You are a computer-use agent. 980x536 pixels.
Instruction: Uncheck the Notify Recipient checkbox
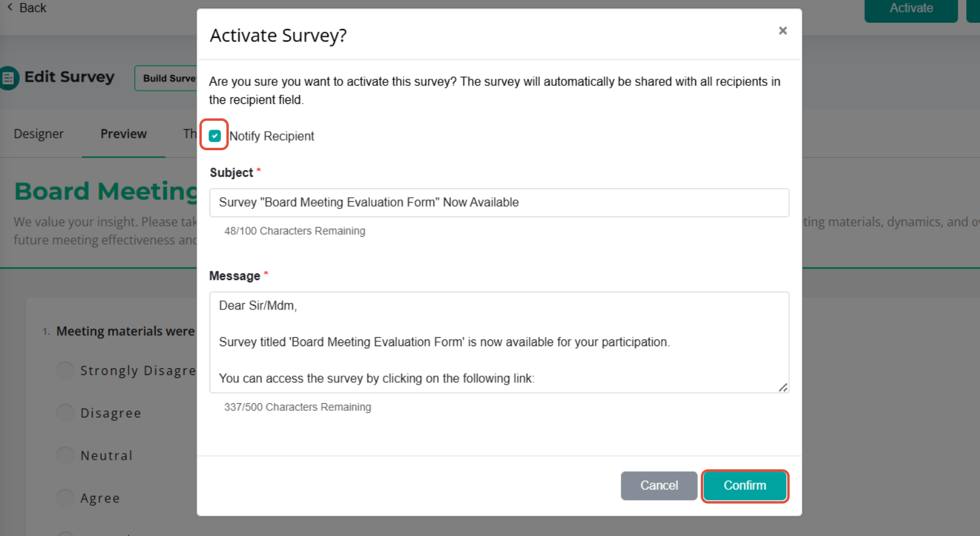[215, 136]
